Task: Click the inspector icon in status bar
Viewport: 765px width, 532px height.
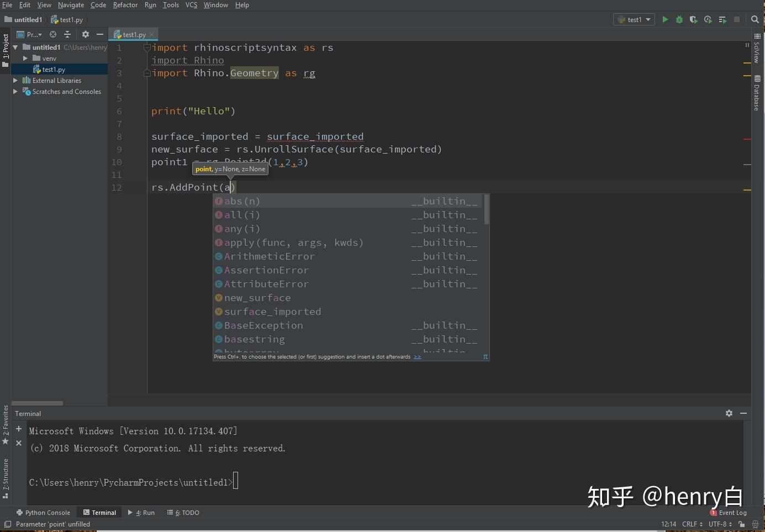Action: (755, 524)
